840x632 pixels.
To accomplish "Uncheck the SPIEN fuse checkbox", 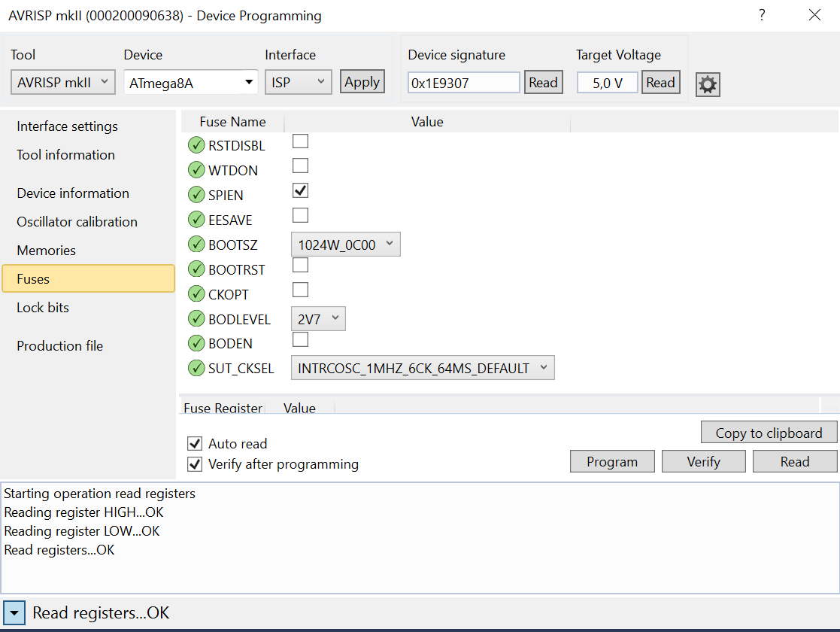I will pyautogui.click(x=300, y=190).
